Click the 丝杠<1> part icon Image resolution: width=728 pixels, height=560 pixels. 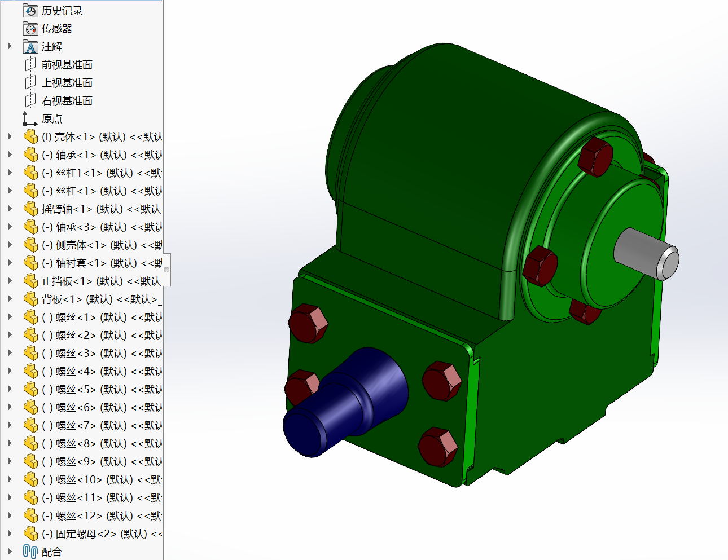[30, 191]
